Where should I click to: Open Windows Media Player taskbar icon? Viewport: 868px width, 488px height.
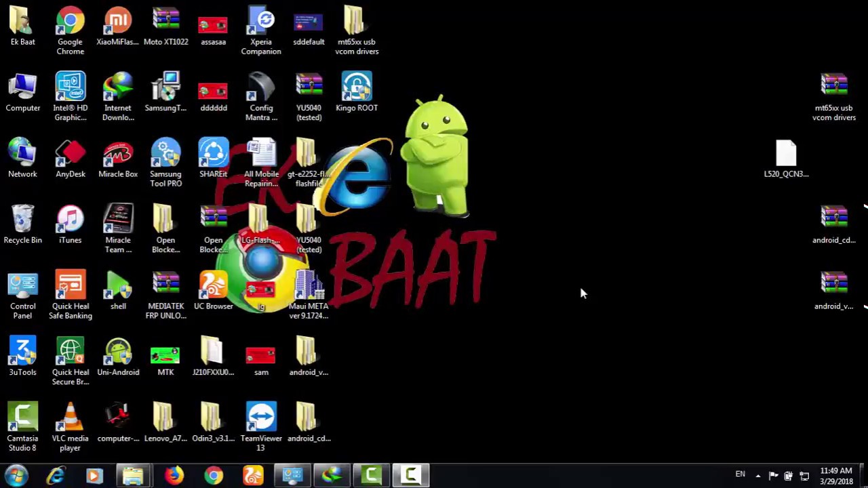click(94, 475)
